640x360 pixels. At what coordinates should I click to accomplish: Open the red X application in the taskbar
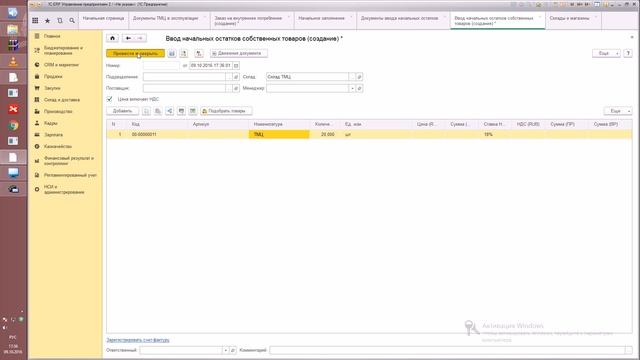coord(13,109)
